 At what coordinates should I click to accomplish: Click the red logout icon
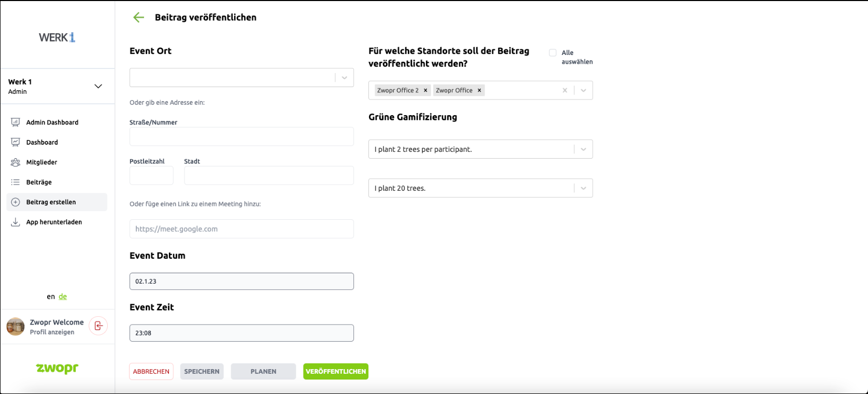[x=98, y=326]
